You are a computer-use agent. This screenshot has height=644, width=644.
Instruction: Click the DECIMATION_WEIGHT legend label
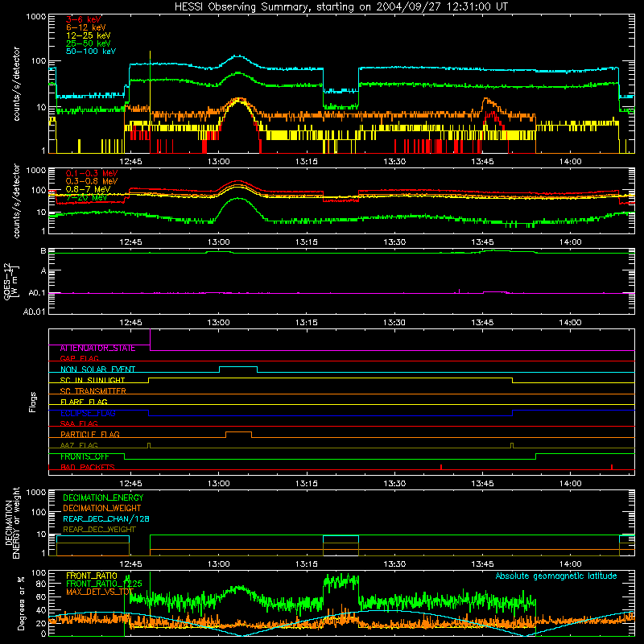click(102, 508)
